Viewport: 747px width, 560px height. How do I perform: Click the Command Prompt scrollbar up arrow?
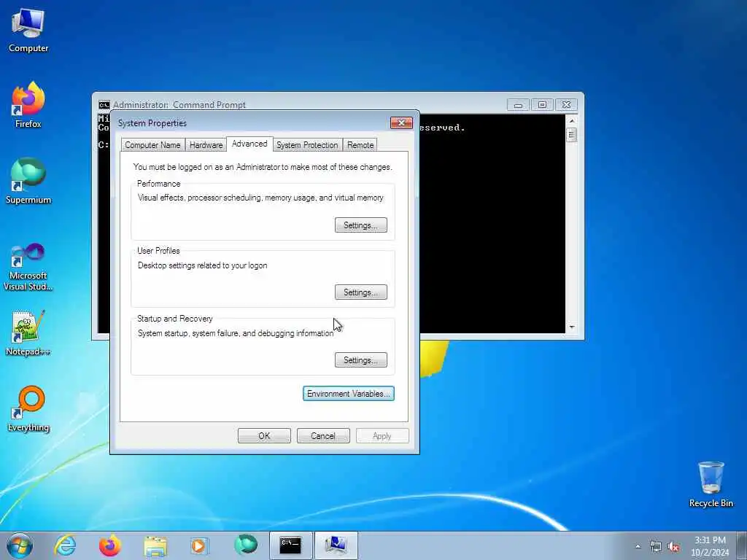pyautogui.click(x=572, y=121)
